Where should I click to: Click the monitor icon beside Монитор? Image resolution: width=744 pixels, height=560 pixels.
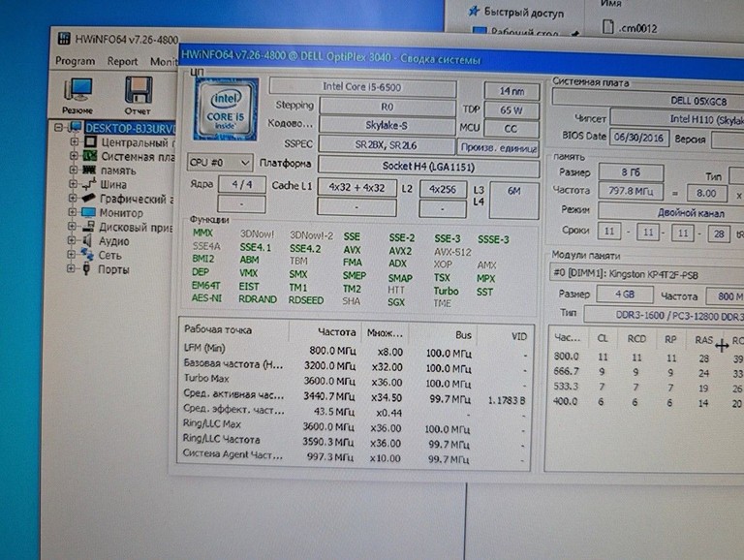coord(88,212)
